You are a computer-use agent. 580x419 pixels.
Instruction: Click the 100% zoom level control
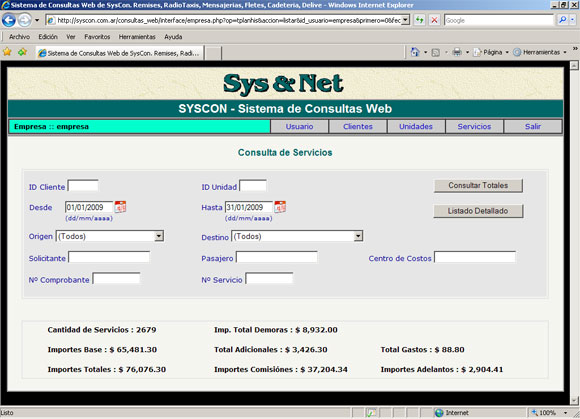coord(544,413)
